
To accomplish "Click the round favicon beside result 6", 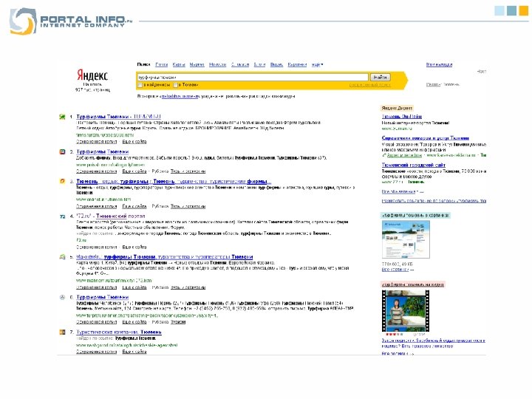I will (x=62, y=297).
